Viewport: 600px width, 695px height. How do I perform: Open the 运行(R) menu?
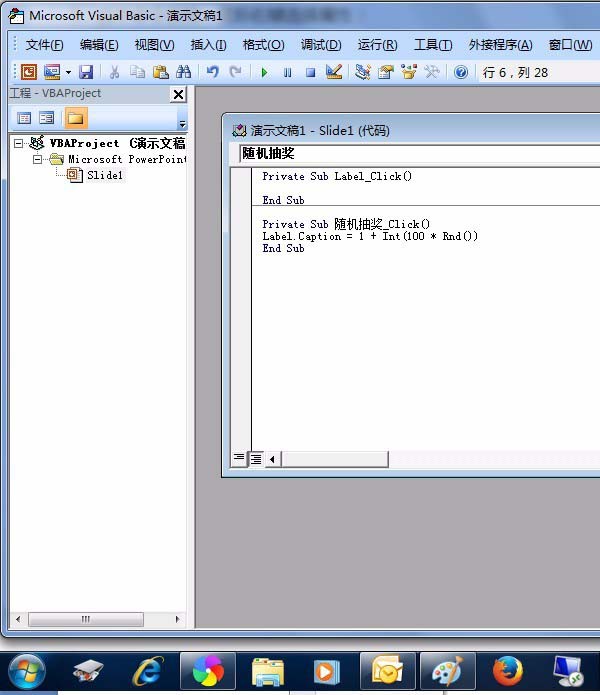(378, 45)
